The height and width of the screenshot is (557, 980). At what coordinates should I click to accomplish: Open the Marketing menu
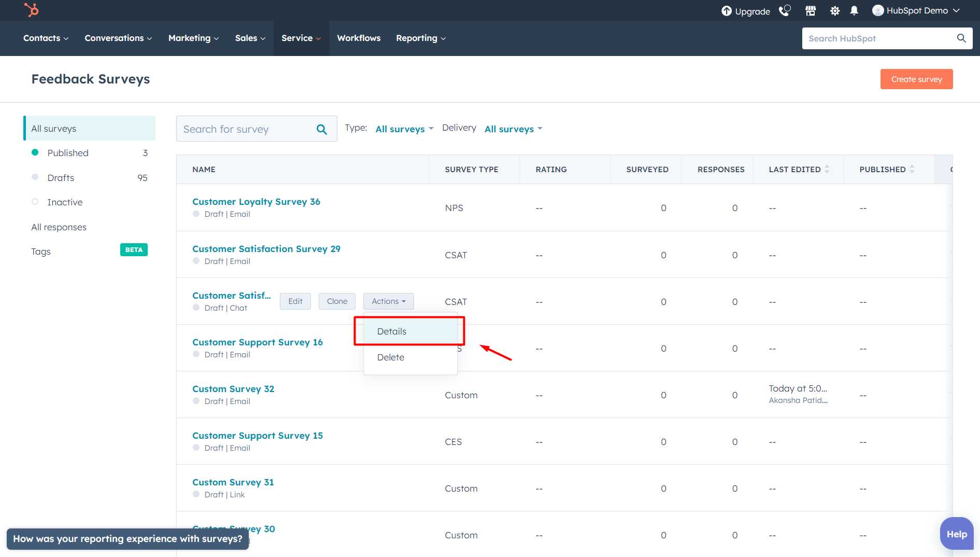click(193, 38)
